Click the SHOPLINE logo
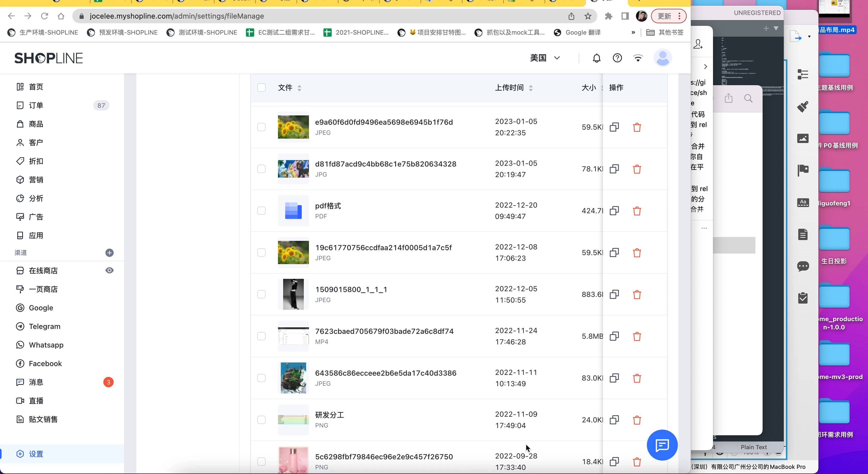 coord(48,58)
